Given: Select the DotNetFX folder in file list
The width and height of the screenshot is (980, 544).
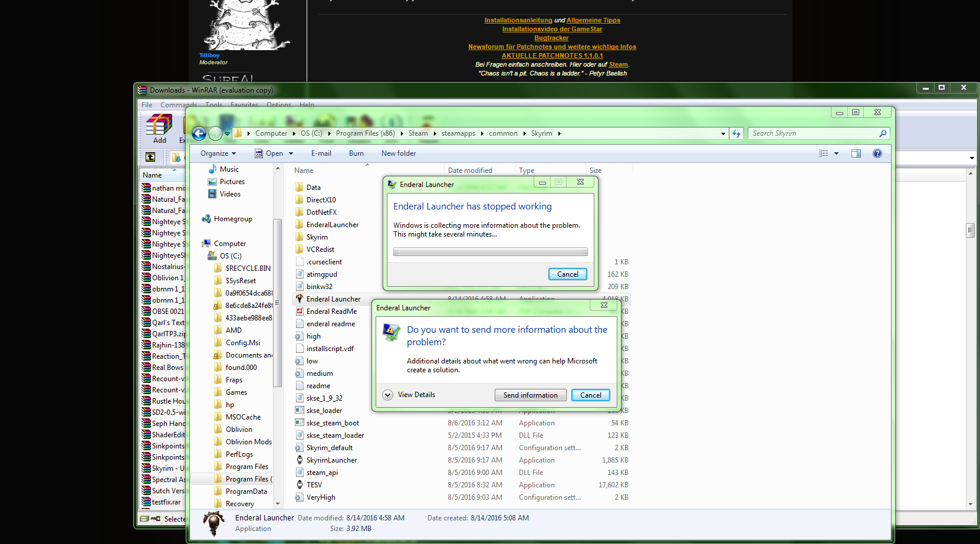Looking at the screenshot, I should pyautogui.click(x=321, y=212).
